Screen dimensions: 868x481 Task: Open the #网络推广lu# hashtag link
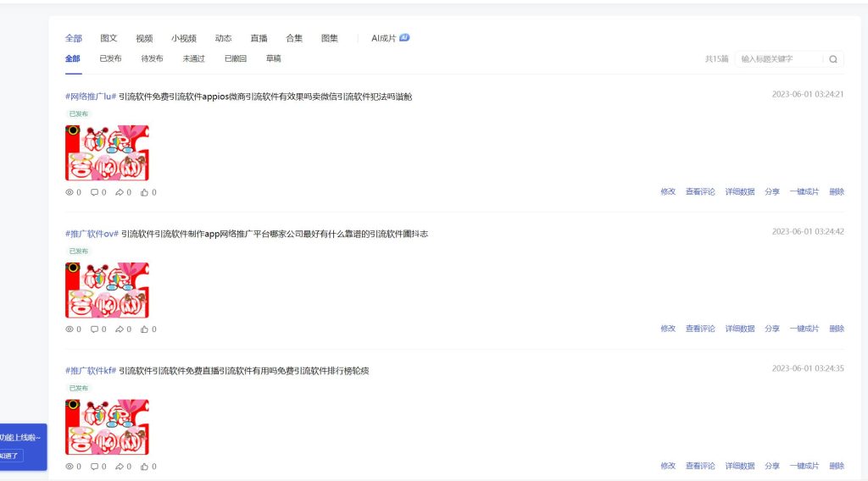(x=91, y=97)
